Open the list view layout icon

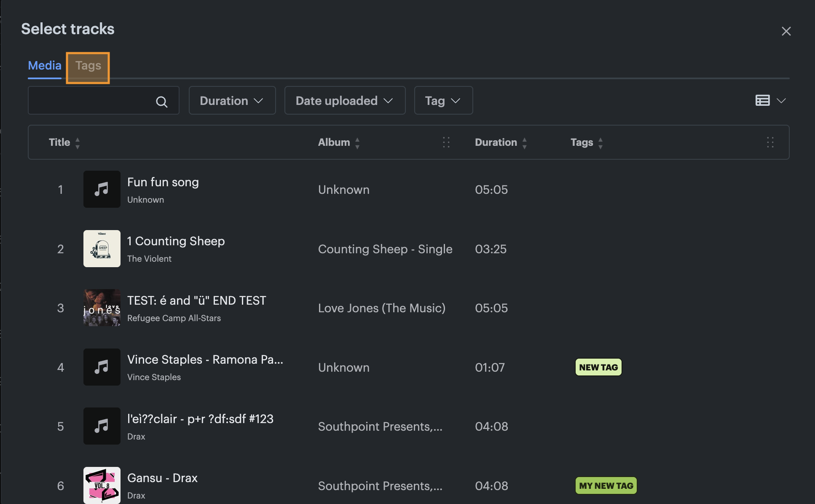762,100
